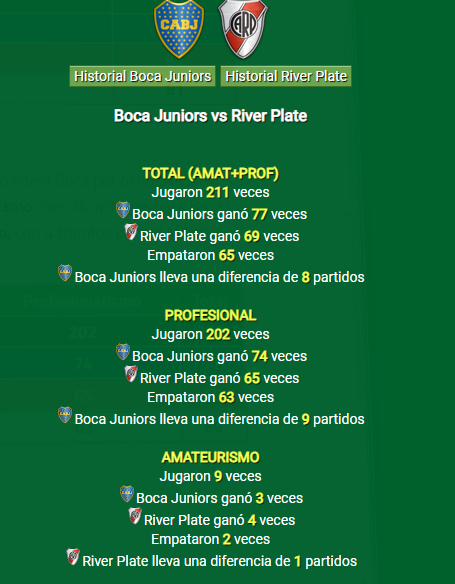Click River crest beside 'ganó 65 veces'
The image size is (455, 584).
(131, 374)
